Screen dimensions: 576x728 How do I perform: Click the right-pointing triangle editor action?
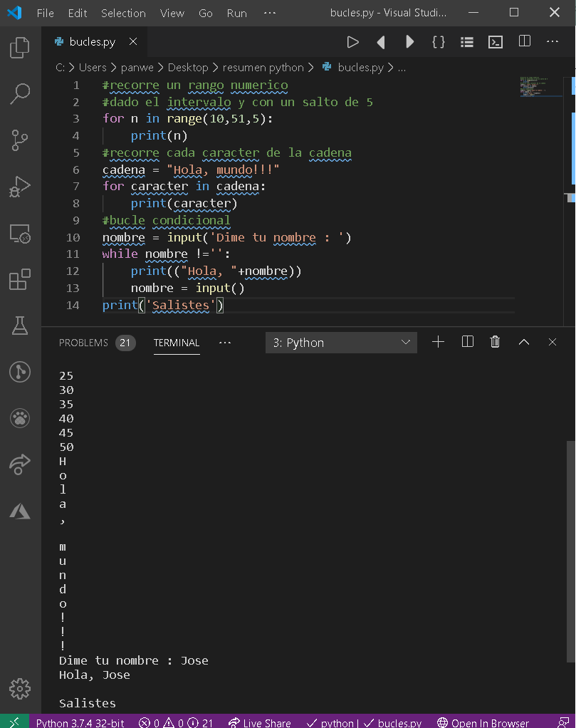409,42
